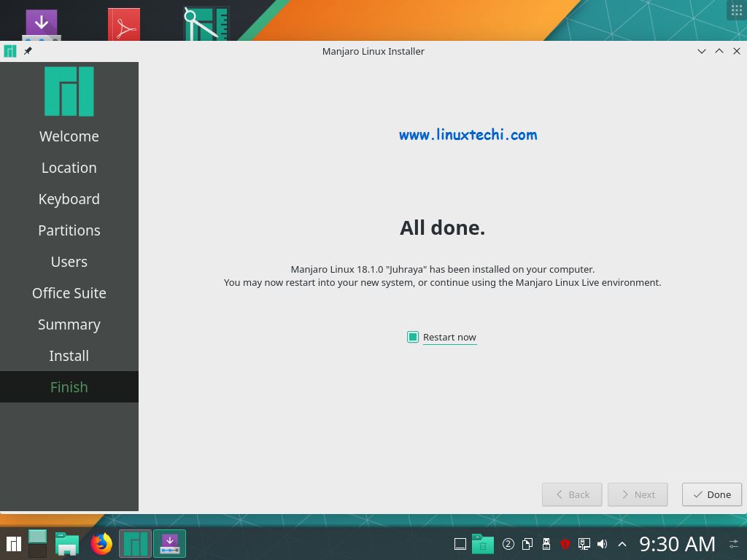Click the red security alert tray icon
747x560 pixels.
pos(565,543)
